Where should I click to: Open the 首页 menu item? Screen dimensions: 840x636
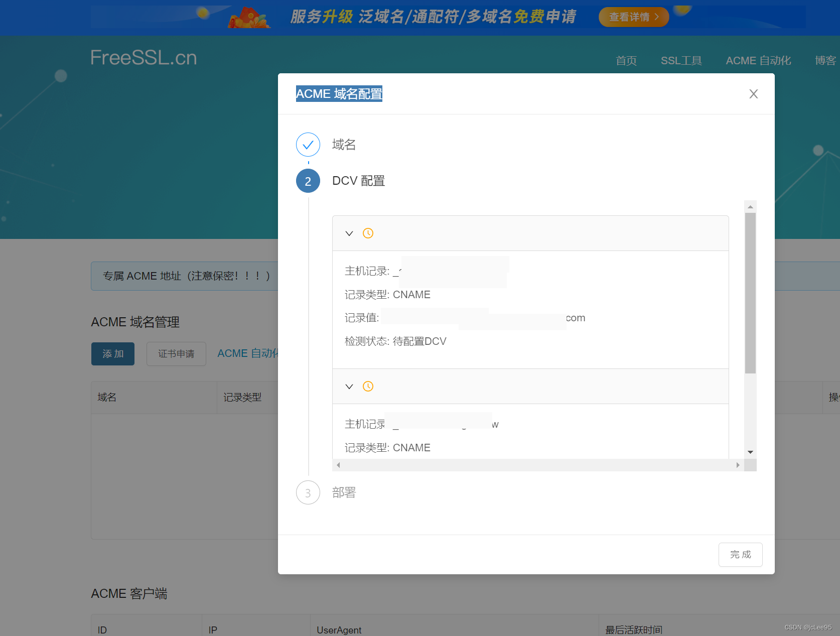(x=626, y=61)
